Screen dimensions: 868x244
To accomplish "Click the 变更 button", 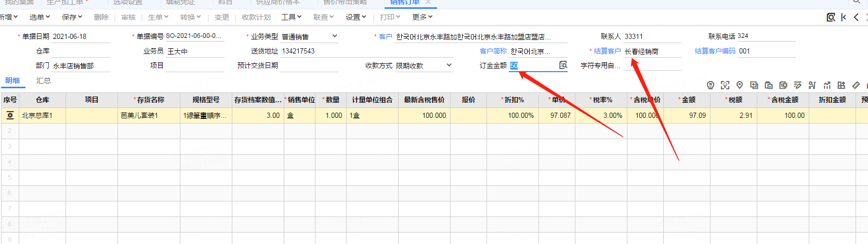I will click(x=222, y=17).
